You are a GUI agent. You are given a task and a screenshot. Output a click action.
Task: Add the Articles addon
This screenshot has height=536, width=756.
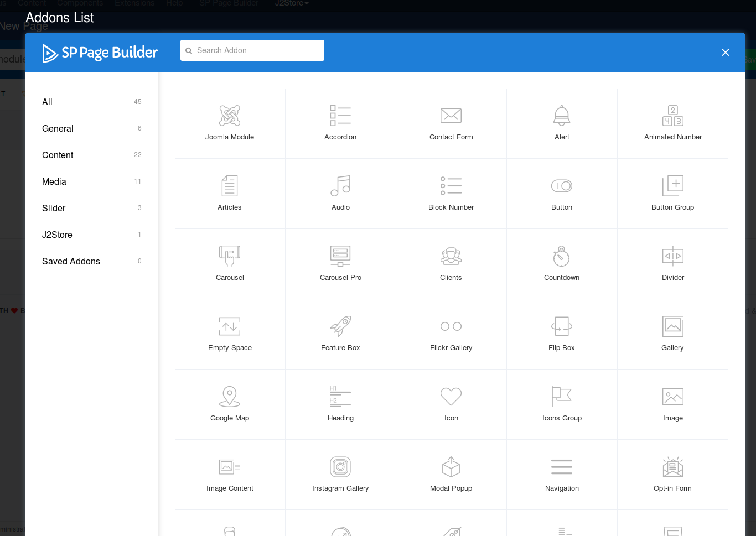[230, 194]
